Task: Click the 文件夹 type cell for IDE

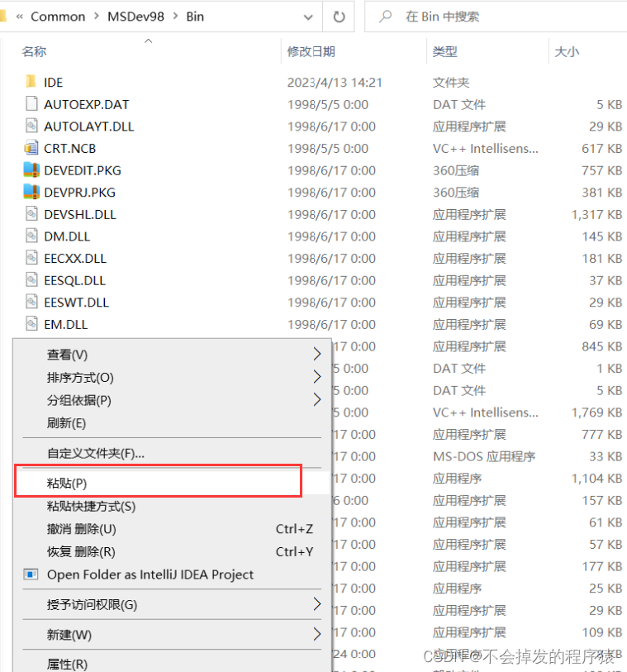Action: point(451,83)
